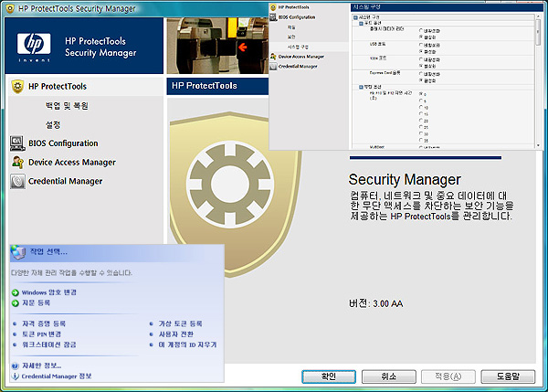Click Device Access Manager icon in inset window
548x392 pixels.
[x=273, y=57]
